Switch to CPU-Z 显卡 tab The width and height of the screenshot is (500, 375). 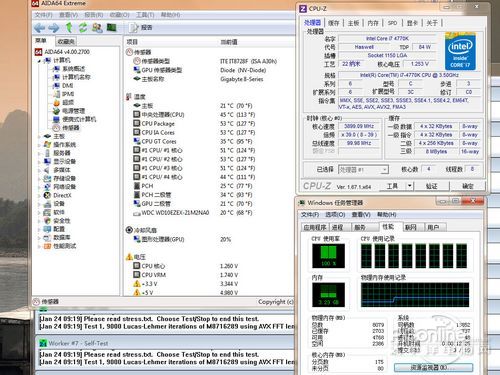[412, 23]
